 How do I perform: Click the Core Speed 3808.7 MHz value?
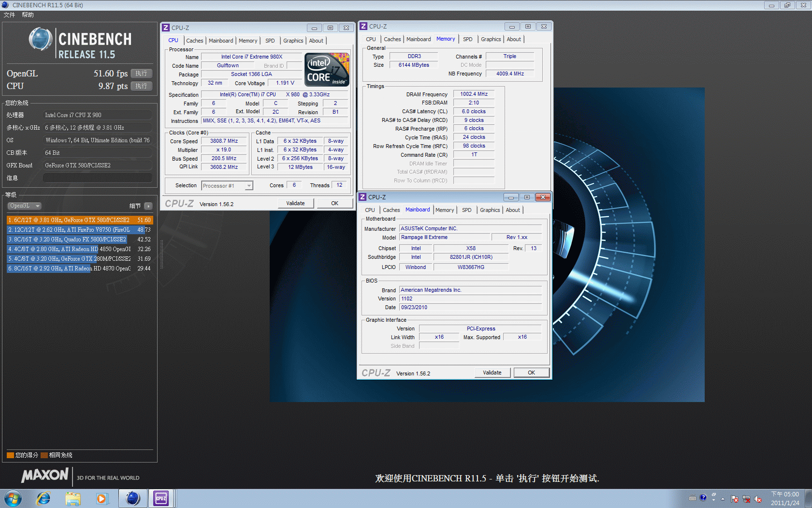click(x=224, y=141)
